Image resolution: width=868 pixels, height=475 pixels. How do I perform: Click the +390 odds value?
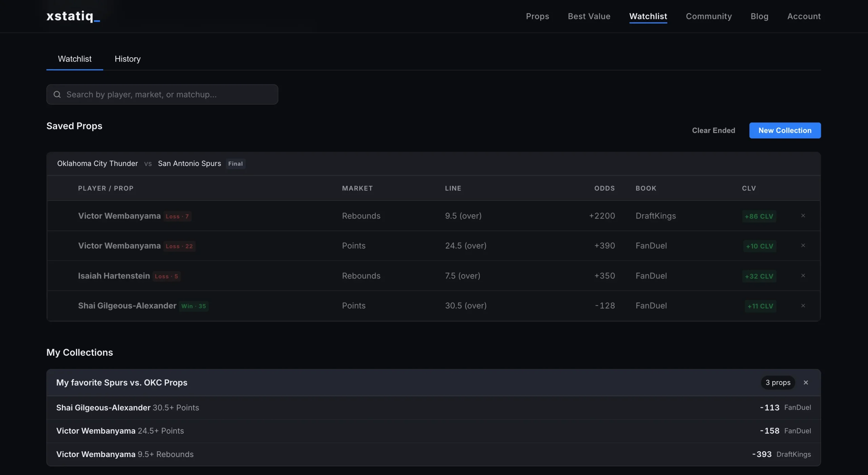click(605, 246)
